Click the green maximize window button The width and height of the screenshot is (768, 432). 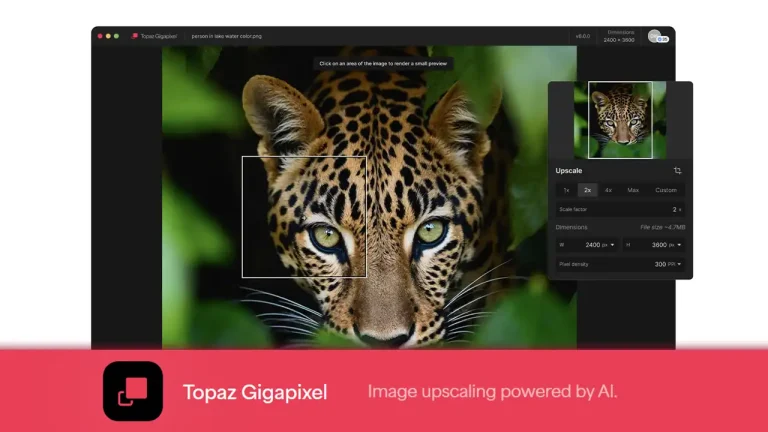tap(116, 36)
